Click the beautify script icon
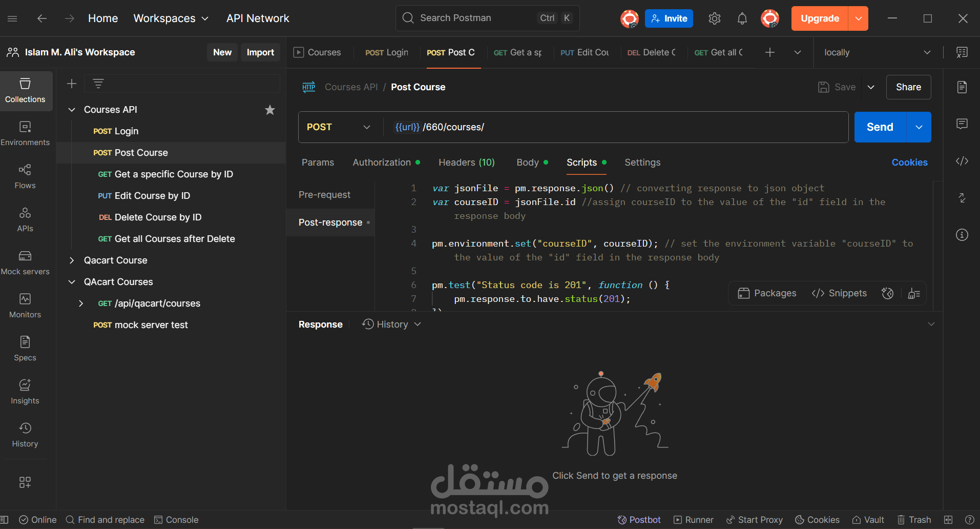Screen dimensions: 980x529 click(914, 293)
